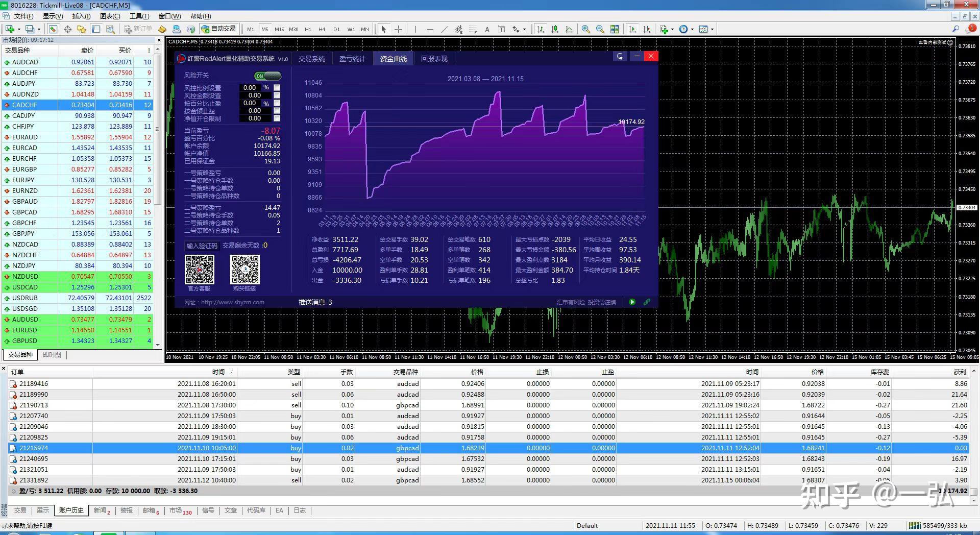
Task: Expand the periodicity clock dropdown arrow
Action: coord(692,29)
